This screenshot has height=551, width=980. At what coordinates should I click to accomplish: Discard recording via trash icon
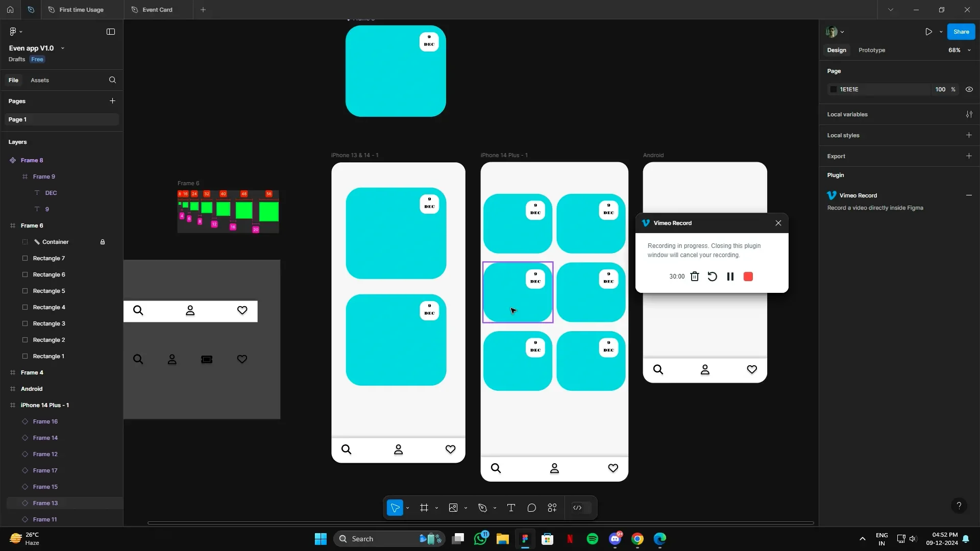click(x=695, y=276)
